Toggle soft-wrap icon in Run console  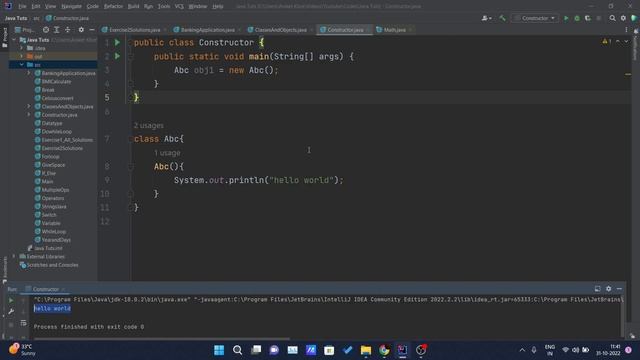coord(23,323)
